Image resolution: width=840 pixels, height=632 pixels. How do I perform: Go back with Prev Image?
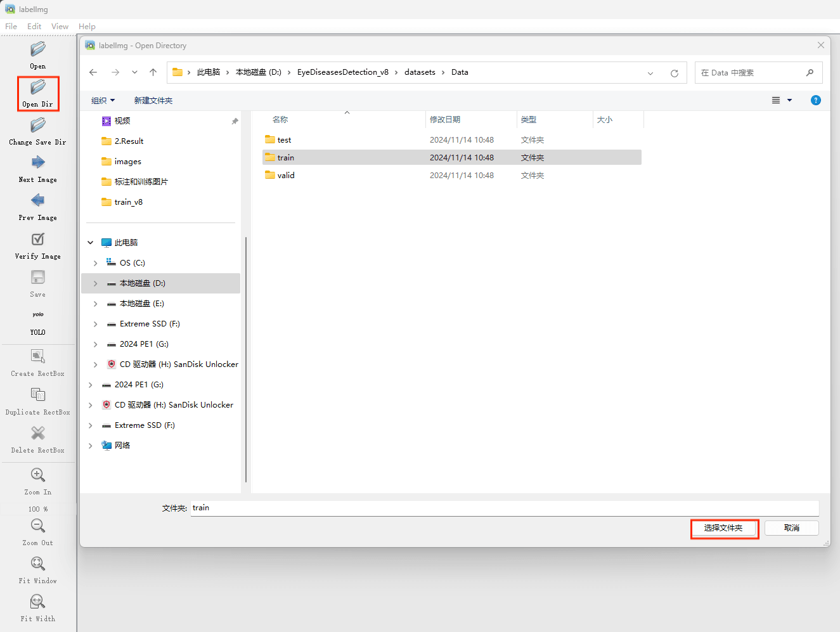[x=38, y=200]
